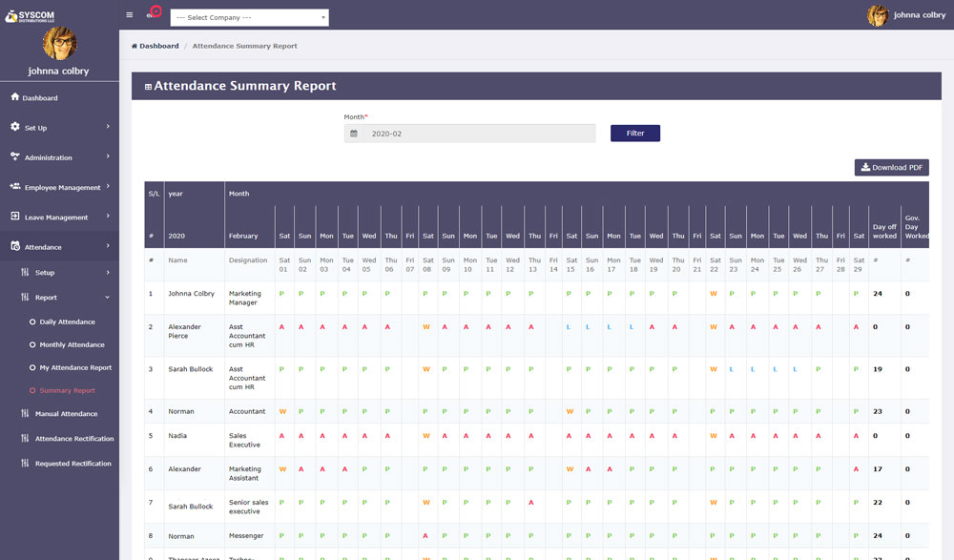Viewport: 954px width, 560px height.
Task: Click the pink circular logo in header
Action: click(x=155, y=13)
